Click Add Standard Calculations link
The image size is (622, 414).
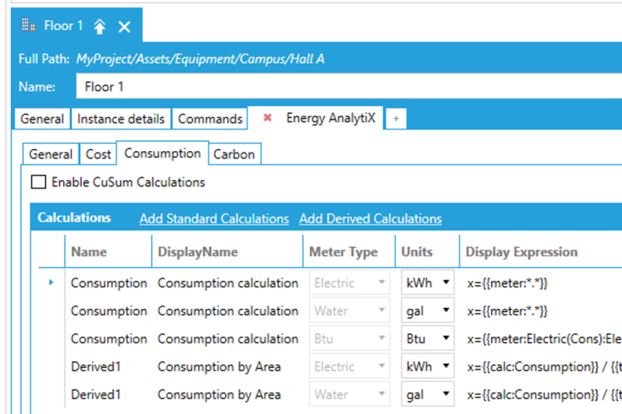point(214,218)
